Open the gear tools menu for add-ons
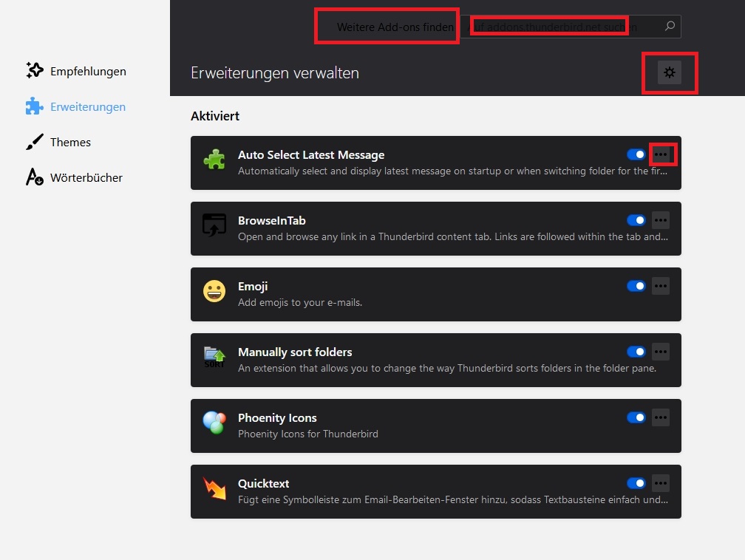The image size is (745, 560). click(x=670, y=72)
